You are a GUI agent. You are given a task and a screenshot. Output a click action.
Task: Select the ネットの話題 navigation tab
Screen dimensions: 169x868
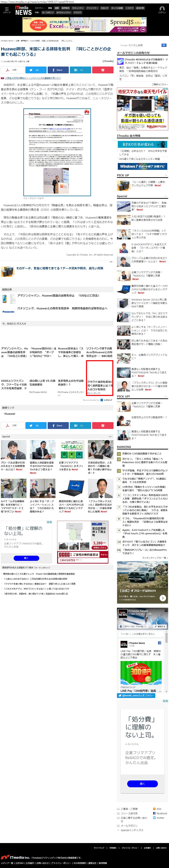pyautogui.click(x=117, y=8)
